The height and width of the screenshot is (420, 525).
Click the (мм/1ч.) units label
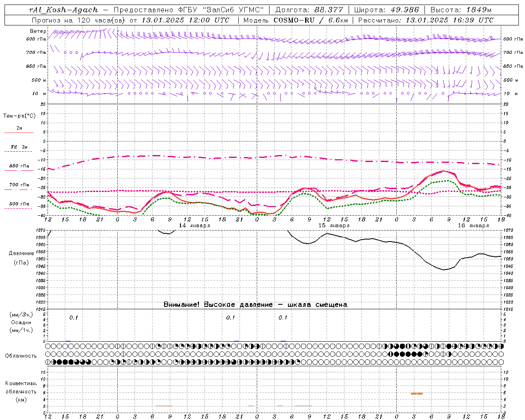click(x=21, y=330)
